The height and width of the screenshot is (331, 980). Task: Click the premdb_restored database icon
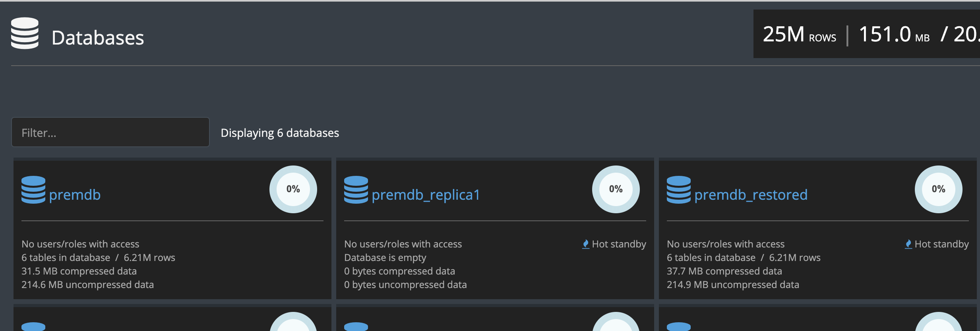click(679, 190)
